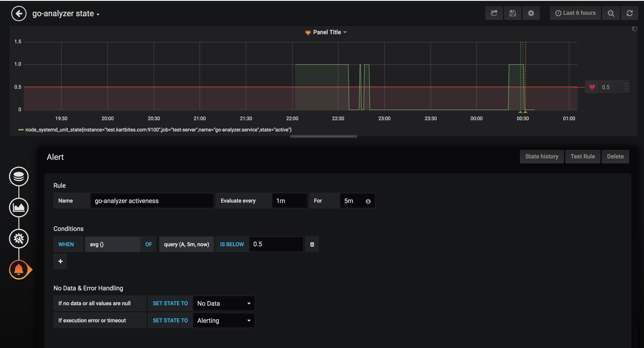Open the General settings tab with the gear-wrench icon

[x=19, y=238]
